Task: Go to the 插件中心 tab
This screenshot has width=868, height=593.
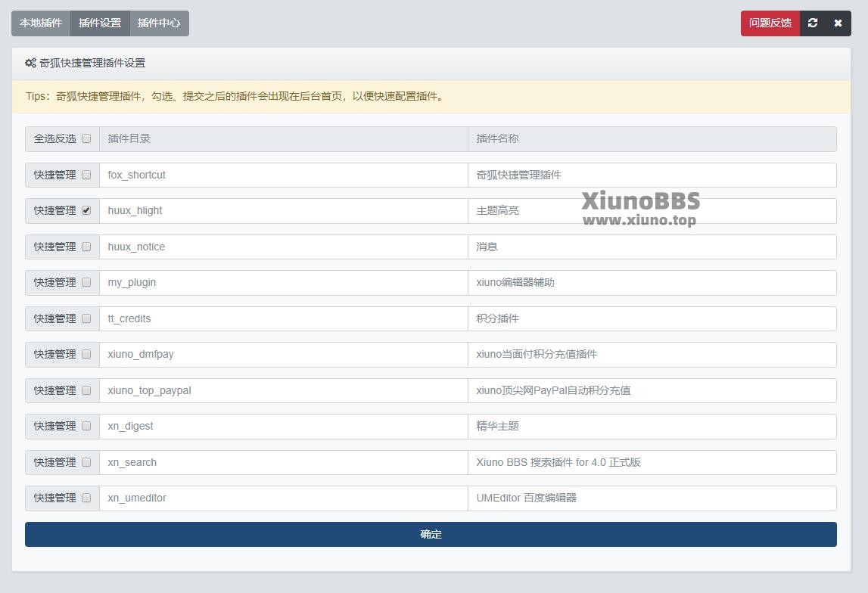Action: pos(160,23)
